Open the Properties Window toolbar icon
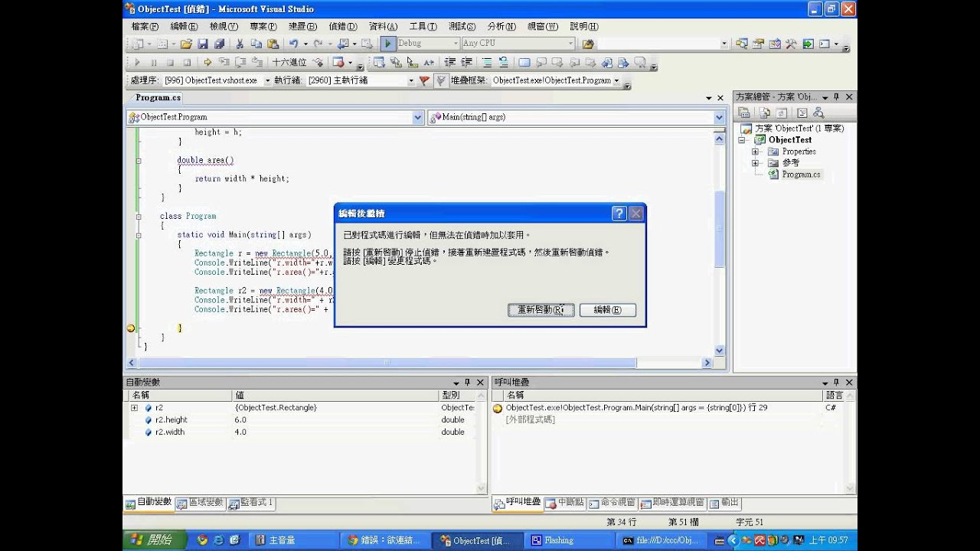This screenshot has width=980, height=551. pos(758,44)
